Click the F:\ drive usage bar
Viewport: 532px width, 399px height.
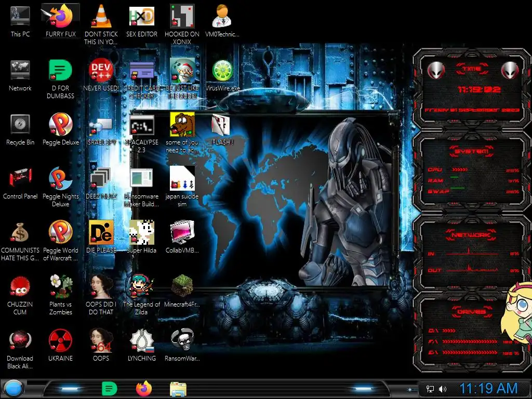[x=470, y=342]
